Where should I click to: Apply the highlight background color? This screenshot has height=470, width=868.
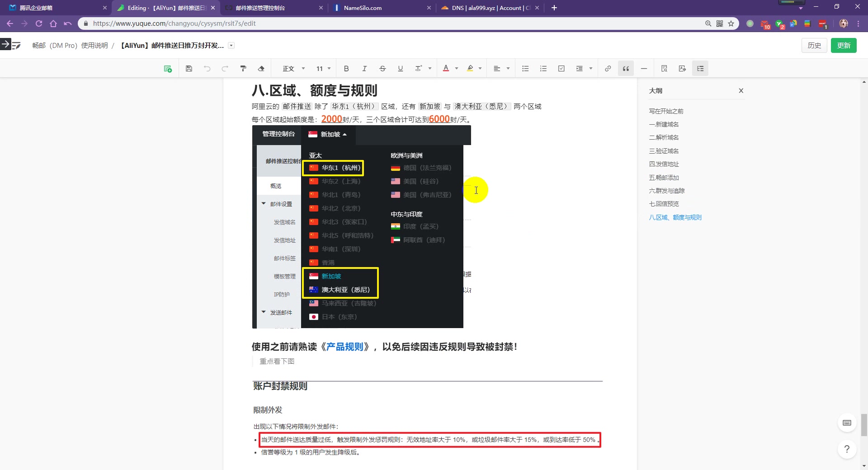pos(470,69)
